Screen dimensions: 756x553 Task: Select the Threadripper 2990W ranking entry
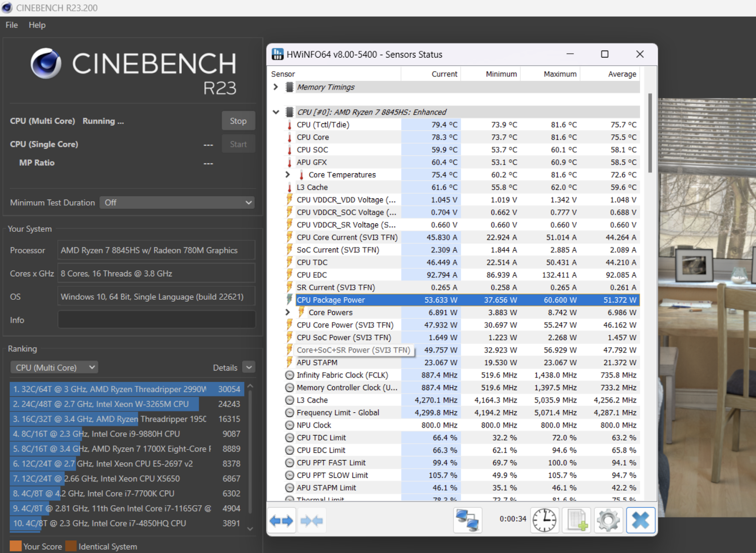pos(127,389)
